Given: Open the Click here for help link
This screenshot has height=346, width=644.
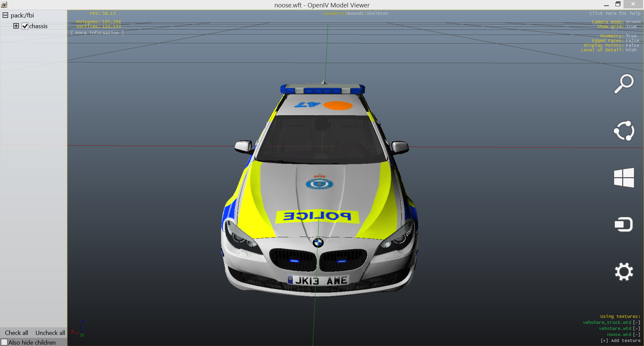Looking at the screenshot, I should point(615,13).
